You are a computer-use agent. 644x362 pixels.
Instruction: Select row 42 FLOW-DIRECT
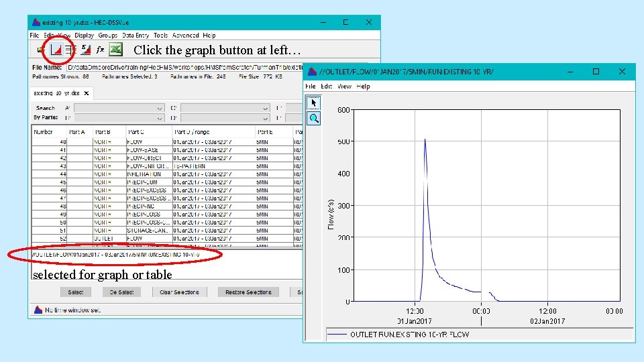(168, 158)
